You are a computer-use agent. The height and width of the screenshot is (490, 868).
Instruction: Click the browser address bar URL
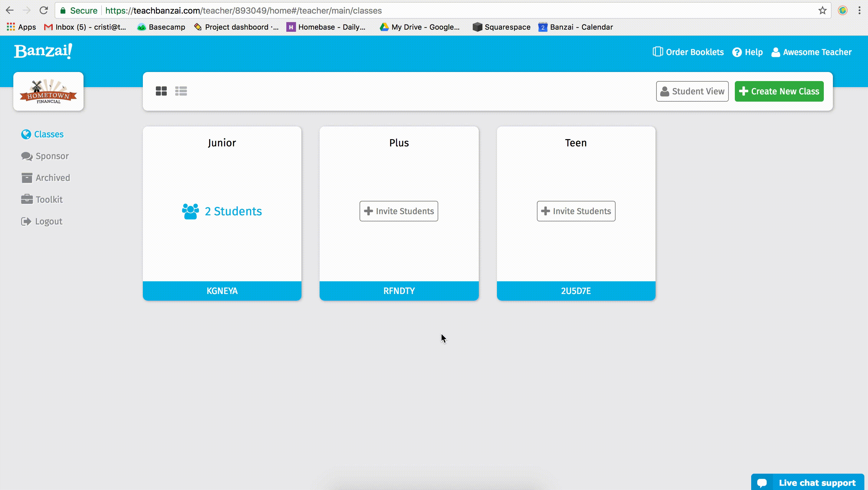pyautogui.click(x=243, y=11)
